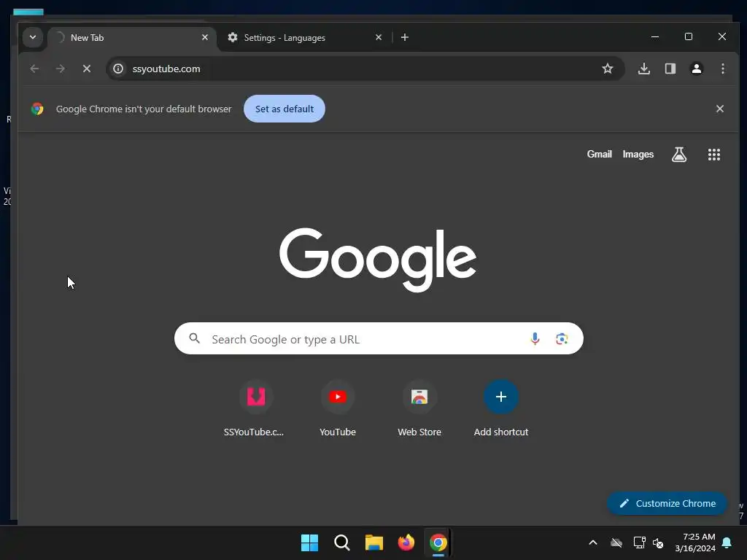Click Set as default button
Viewport: 747px width, 560px height.
[x=285, y=109]
